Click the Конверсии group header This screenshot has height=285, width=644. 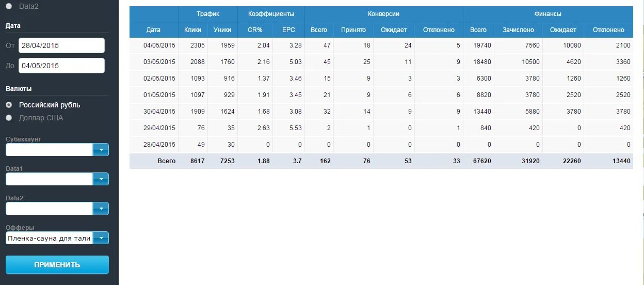click(384, 14)
